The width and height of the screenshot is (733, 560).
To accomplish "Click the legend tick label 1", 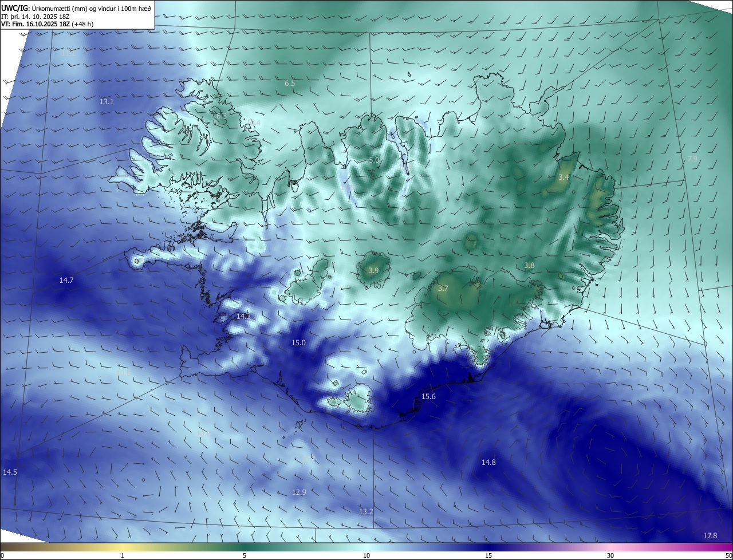I will point(123,555).
